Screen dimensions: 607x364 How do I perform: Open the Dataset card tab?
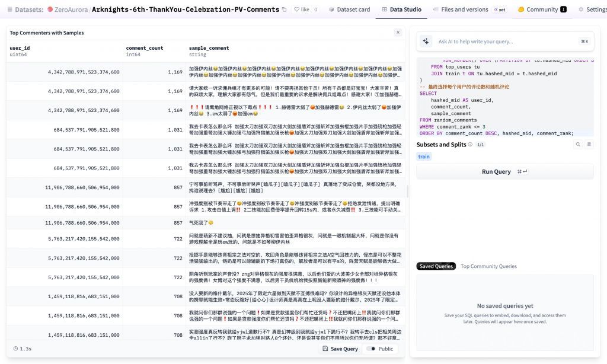(350, 9)
